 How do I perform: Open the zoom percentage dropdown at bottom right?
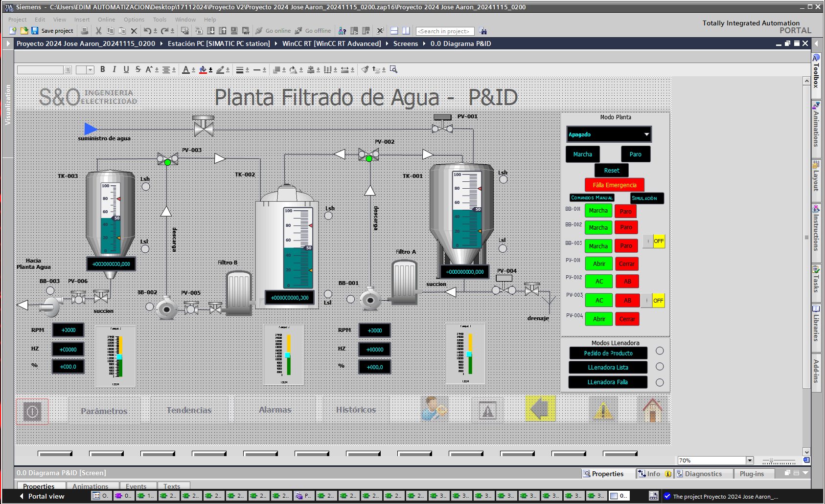(x=749, y=460)
